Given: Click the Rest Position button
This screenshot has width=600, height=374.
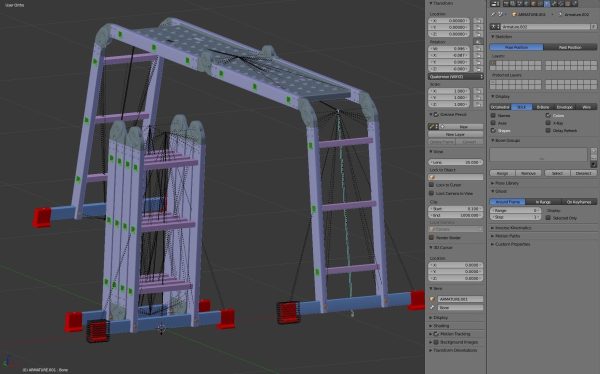Looking at the screenshot, I should [570, 47].
